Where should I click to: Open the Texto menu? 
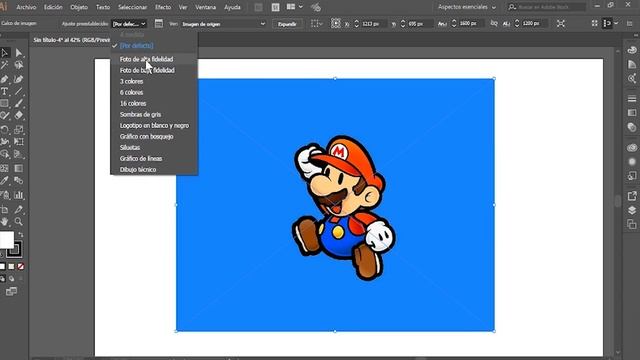tap(103, 7)
